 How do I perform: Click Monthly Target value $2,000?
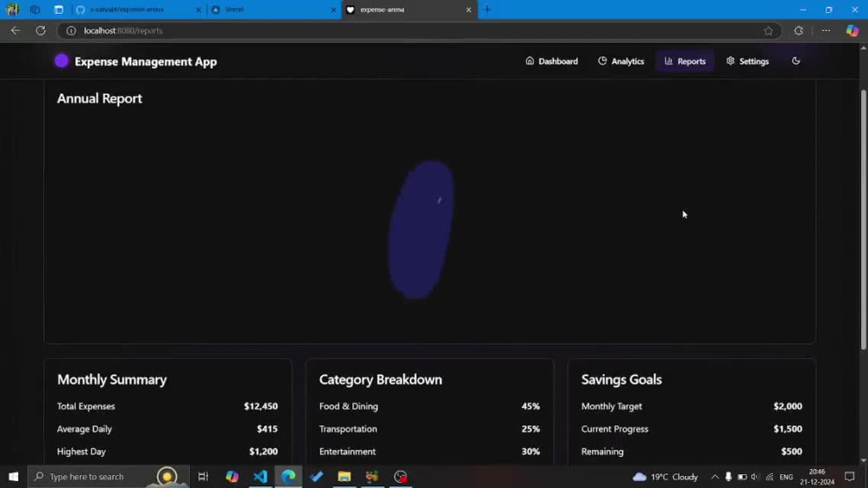click(788, 406)
